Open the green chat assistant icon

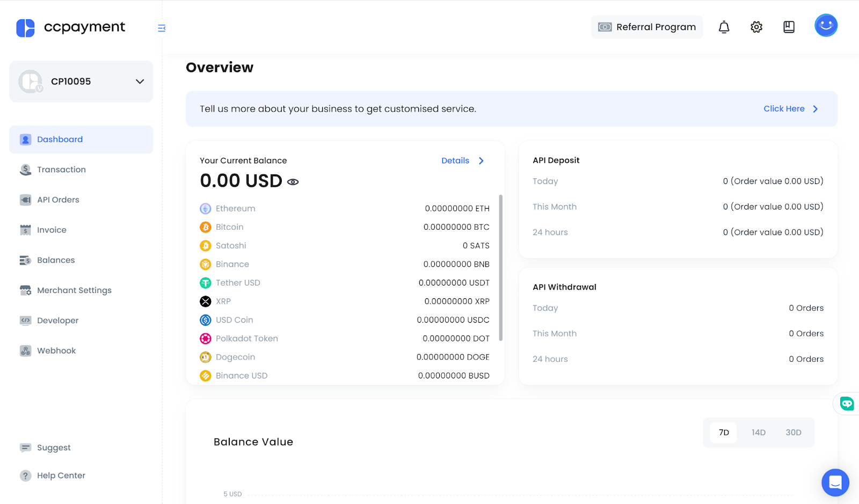point(847,404)
